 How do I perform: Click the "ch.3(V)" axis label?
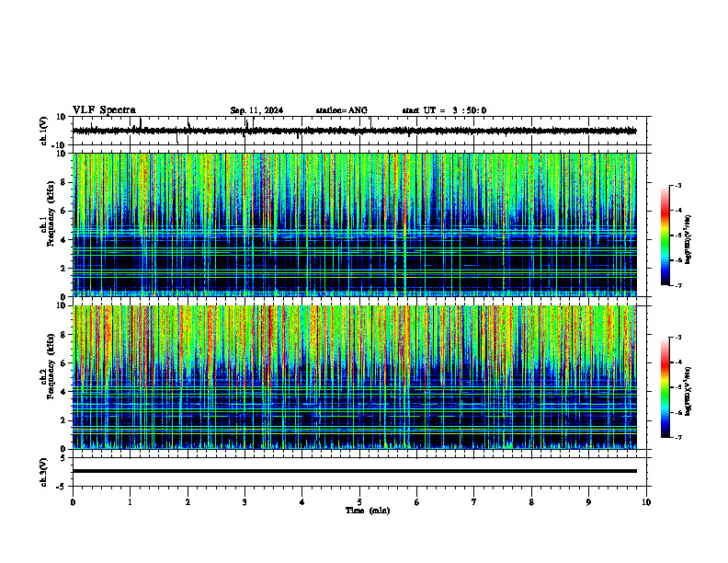pos(44,472)
